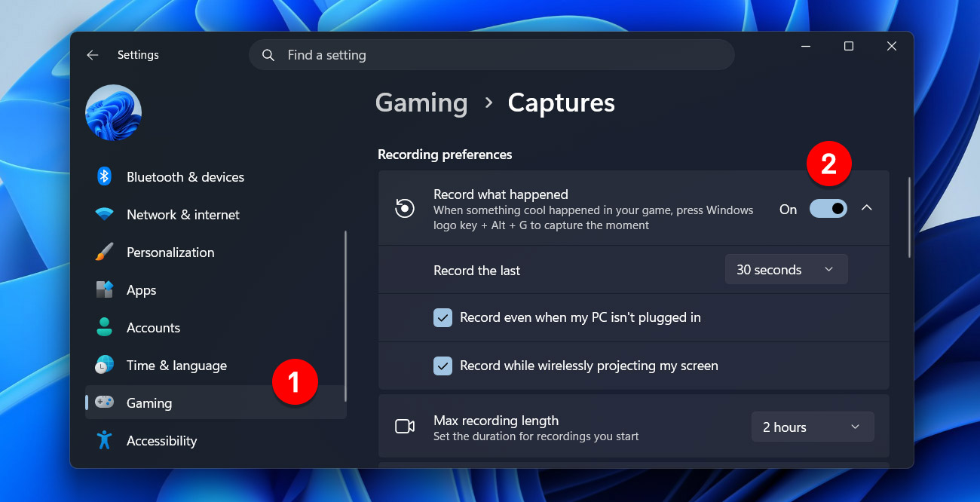Viewport: 980px width, 502px height.
Task: Open the user profile avatar
Action: (114, 112)
